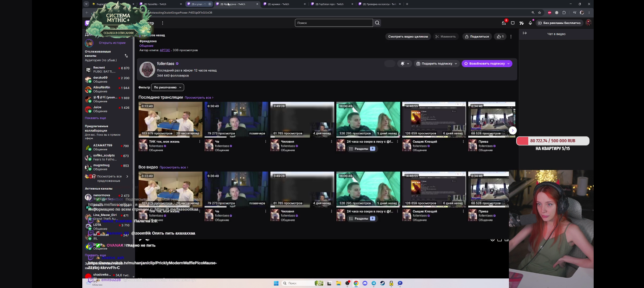Open Google Chrome from the taskbar
Image resolution: width=644 pixels, height=288 pixels.
[x=356, y=283]
